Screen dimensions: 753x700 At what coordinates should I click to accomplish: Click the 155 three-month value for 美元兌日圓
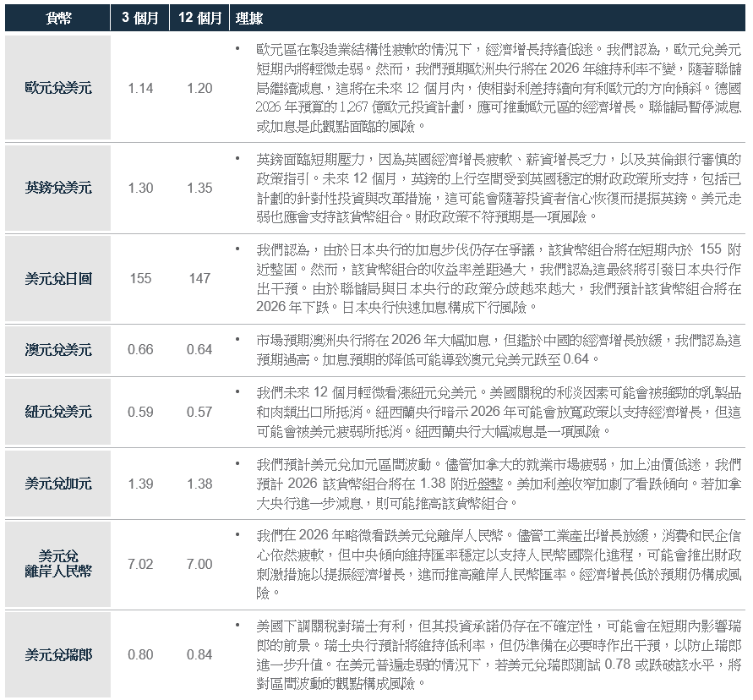pos(140,278)
